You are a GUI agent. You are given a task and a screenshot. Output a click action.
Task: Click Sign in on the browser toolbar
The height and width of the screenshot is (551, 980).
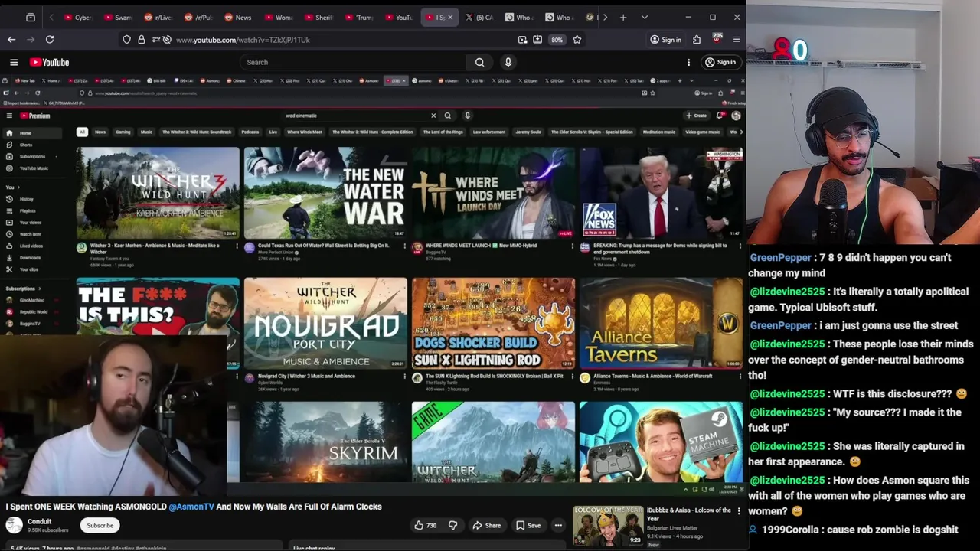665,40
